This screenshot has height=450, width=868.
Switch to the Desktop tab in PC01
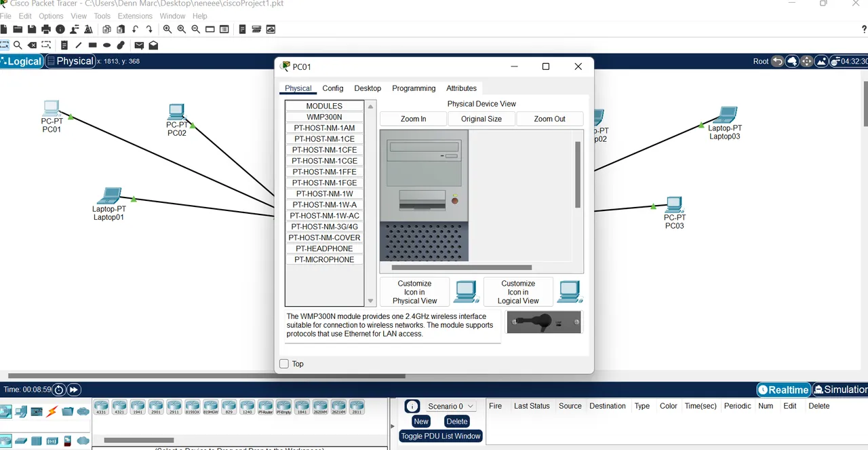pos(368,88)
